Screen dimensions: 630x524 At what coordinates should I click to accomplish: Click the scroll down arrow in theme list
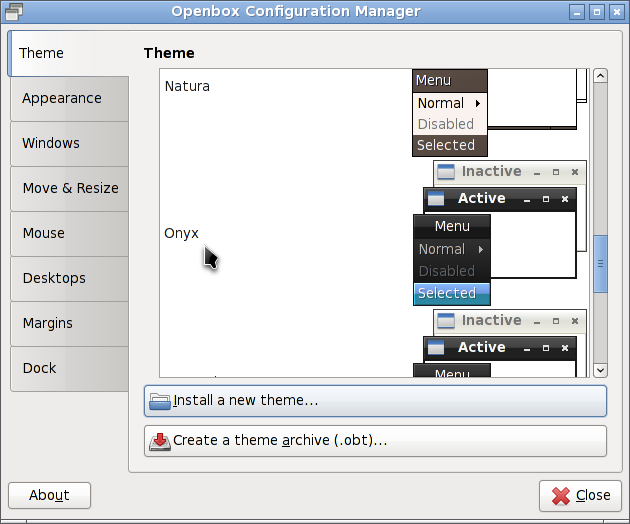pos(600,370)
